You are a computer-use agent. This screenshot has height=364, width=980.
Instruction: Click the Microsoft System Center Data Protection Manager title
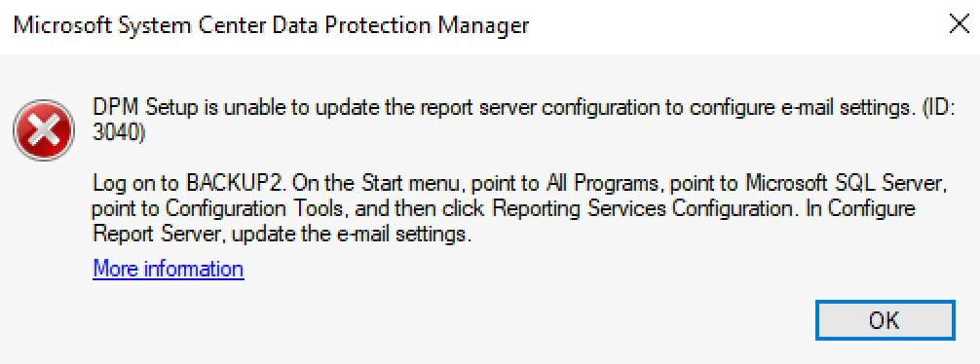pos(271,25)
